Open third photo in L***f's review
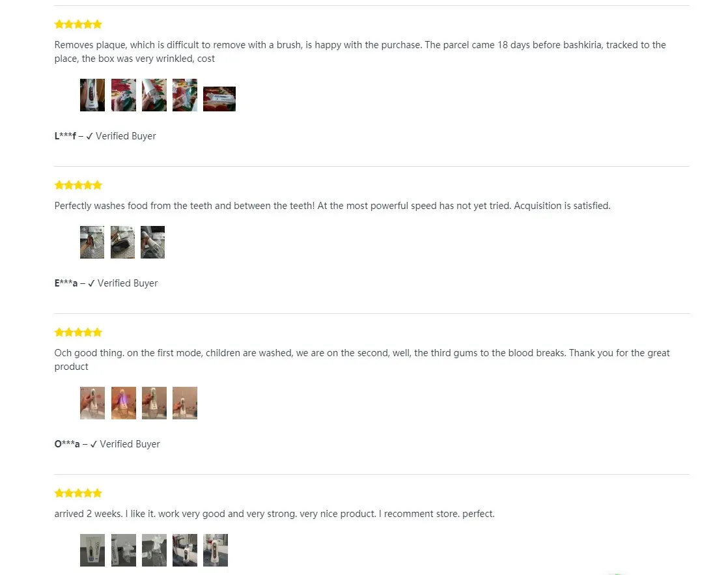The height and width of the screenshot is (575, 728). pyautogui.click(x=154, y=95)
